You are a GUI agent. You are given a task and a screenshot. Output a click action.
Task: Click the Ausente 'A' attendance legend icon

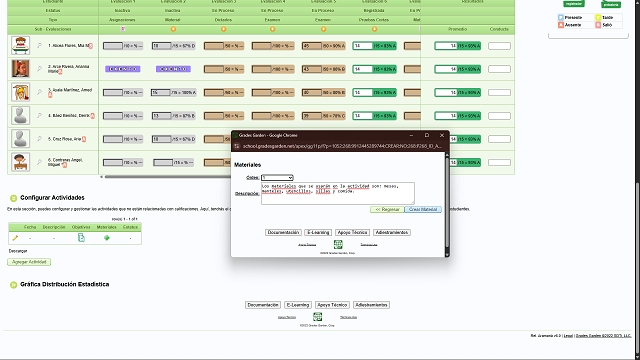[561, 25]
